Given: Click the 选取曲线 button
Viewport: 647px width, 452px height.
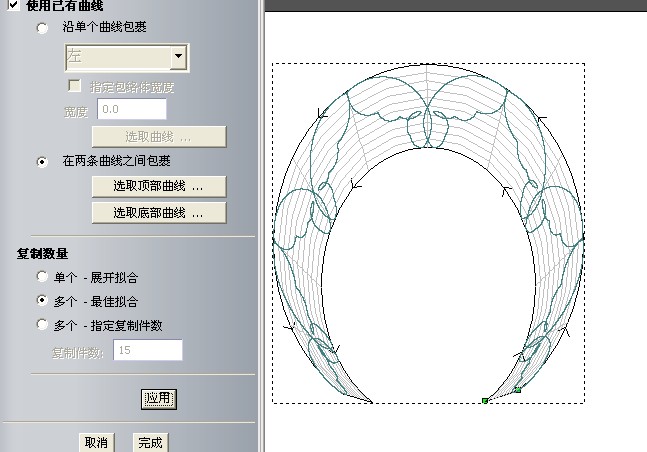Looking at the screenshot, I should 159,137.
